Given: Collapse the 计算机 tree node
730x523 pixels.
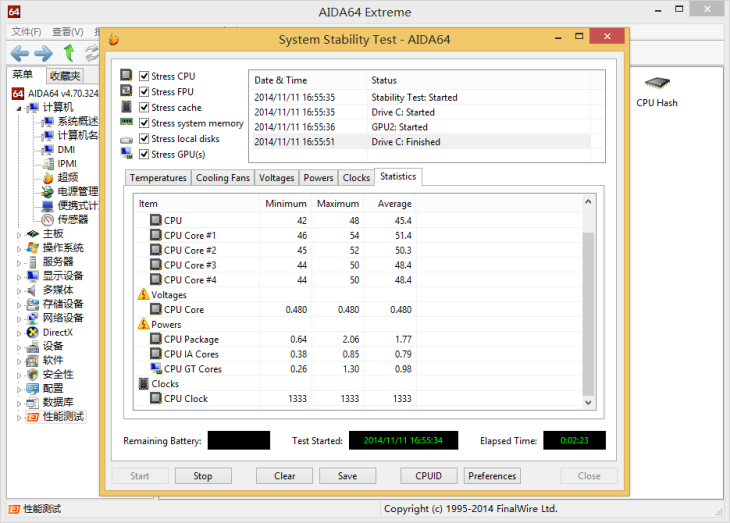Looking at the screenshot, I should point(19,108).
